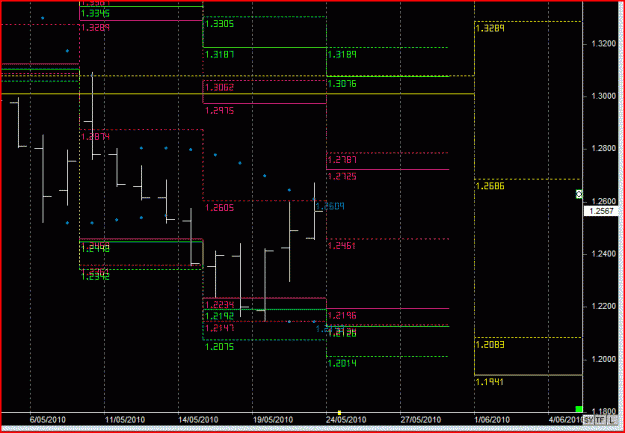
Task: Click the TF timeframe button
Action: [601, 419]
